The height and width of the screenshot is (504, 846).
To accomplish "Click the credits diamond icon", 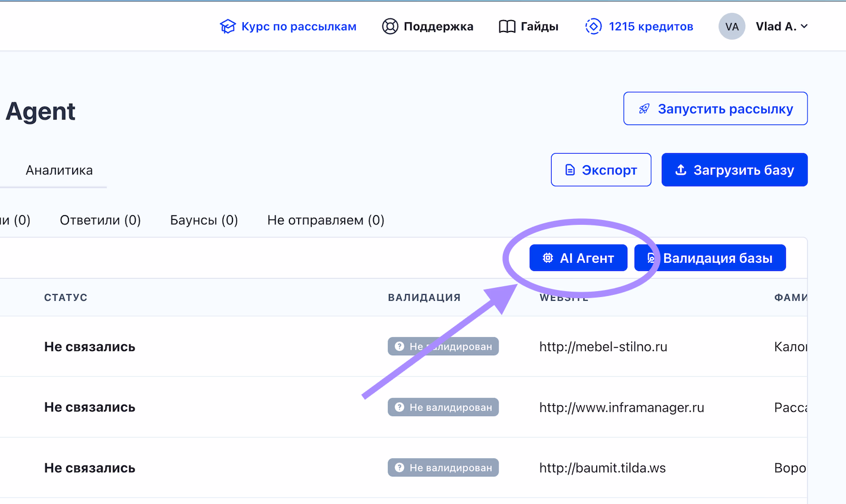I will click(593, 26).
